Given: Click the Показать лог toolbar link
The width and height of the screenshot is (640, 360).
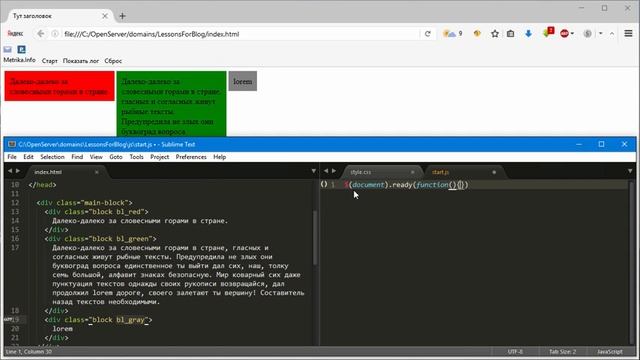Looking at the screenshot, I should (x=81, y=61).
